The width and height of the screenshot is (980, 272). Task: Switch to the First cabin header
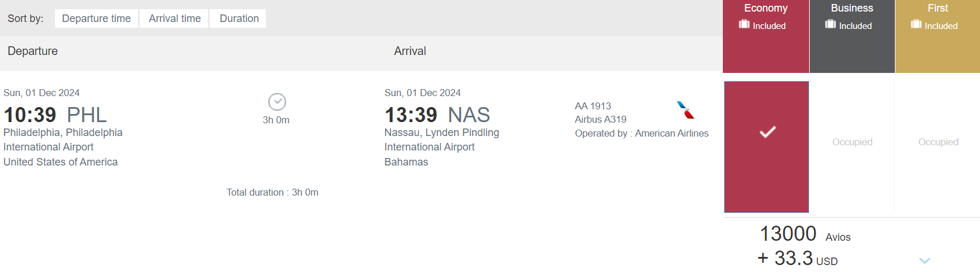tap(937, 9)
